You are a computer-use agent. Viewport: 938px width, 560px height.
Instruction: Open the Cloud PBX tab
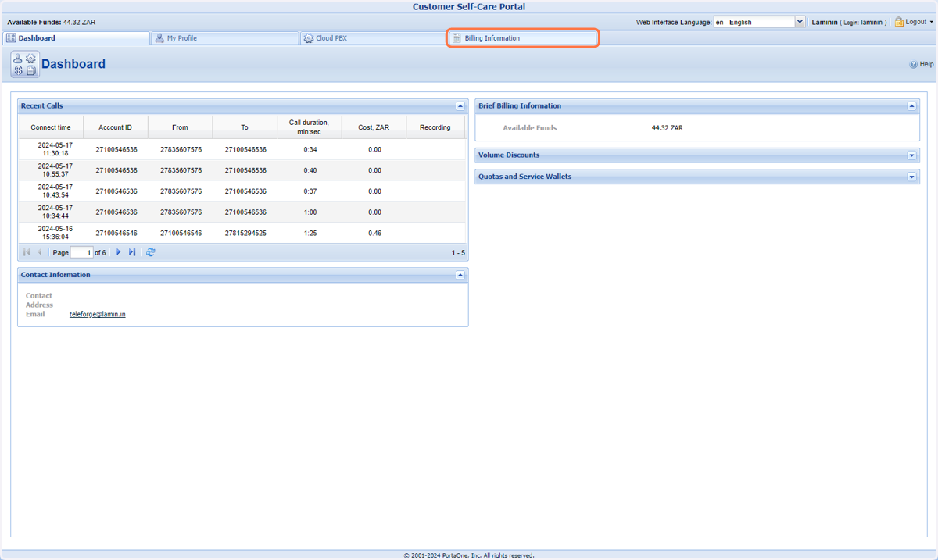tap(374, 38)
